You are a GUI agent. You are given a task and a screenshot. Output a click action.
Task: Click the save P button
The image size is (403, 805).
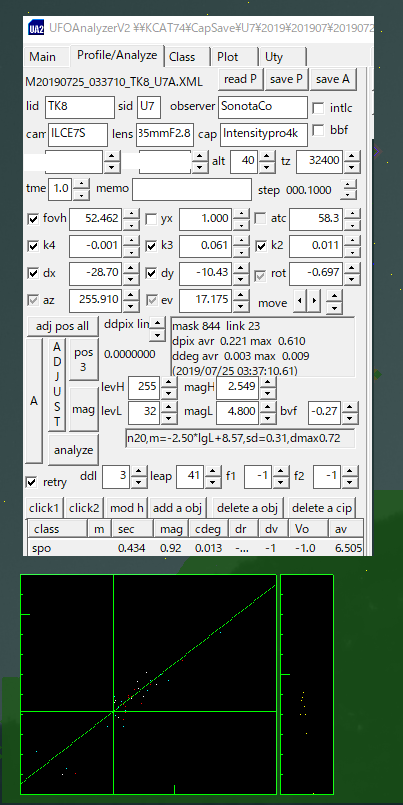287,79
